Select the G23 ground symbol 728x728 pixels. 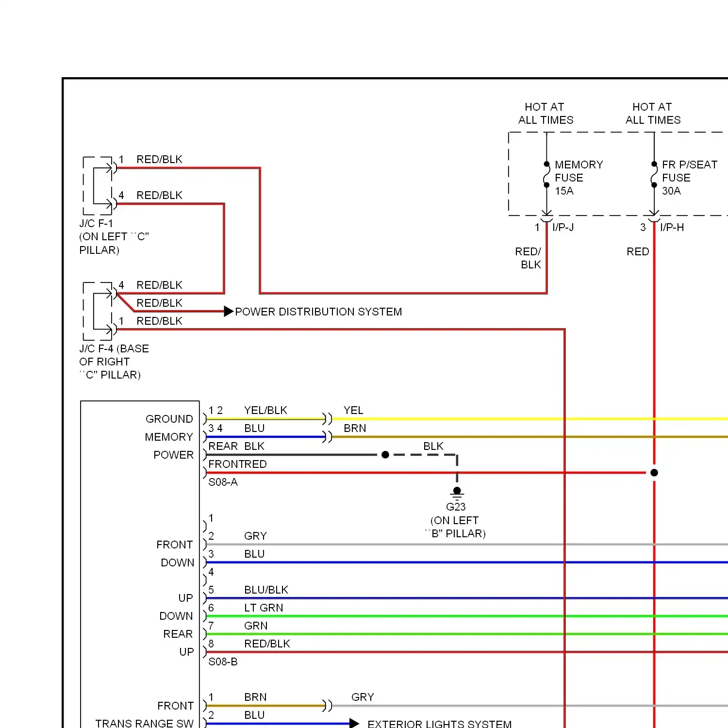[457, 494]
